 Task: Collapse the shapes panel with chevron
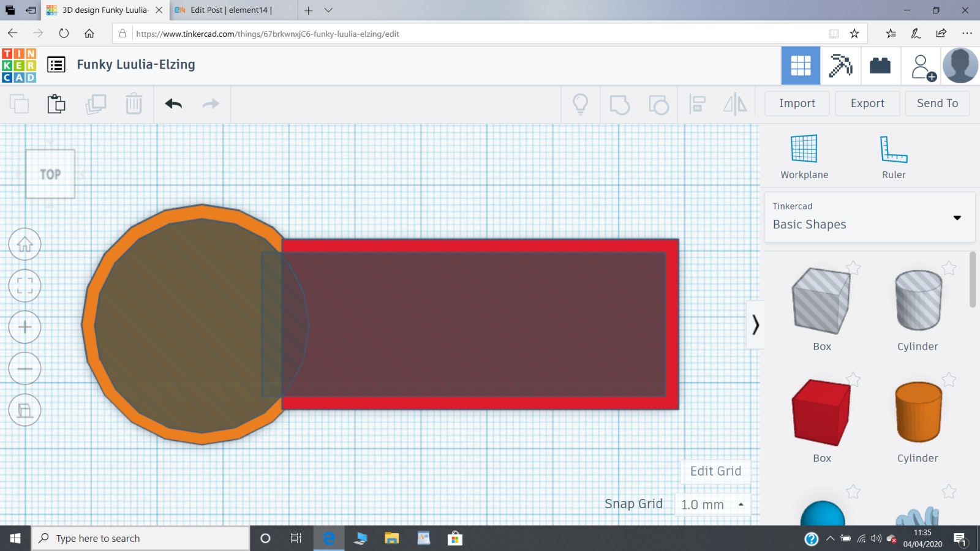pyautogui.click(x=755, y=324)
